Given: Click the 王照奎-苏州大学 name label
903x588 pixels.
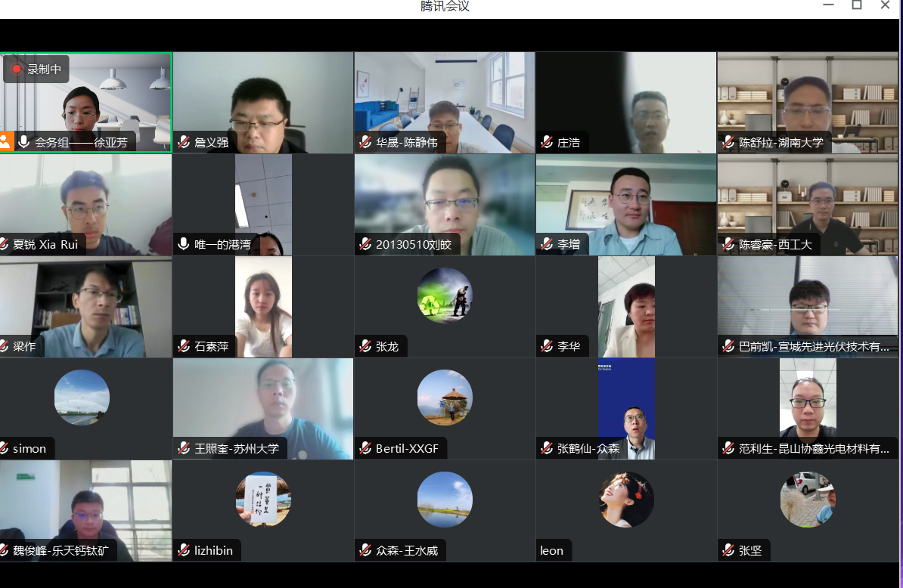Looking at the screenshot, I should pyautogui.click(x=237, y=448).
